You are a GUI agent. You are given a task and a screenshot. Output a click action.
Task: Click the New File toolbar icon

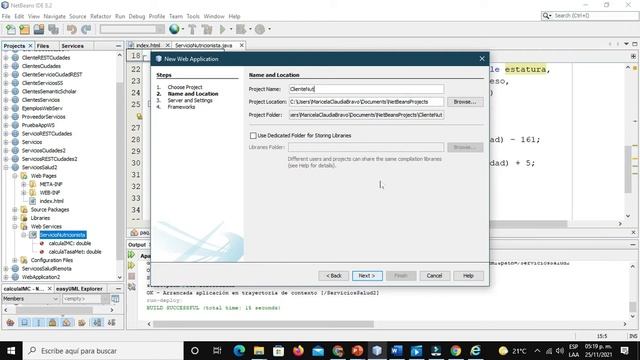click(11, 29)
